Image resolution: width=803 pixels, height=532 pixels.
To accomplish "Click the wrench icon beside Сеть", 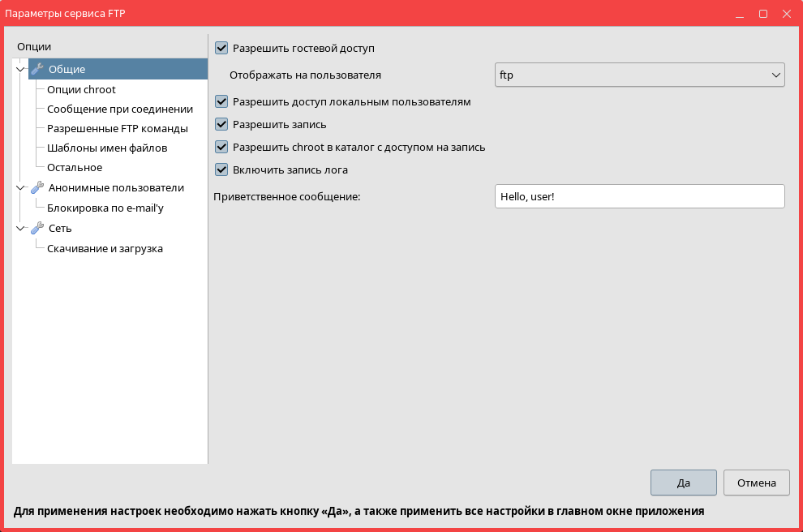I will coord(36,229).
